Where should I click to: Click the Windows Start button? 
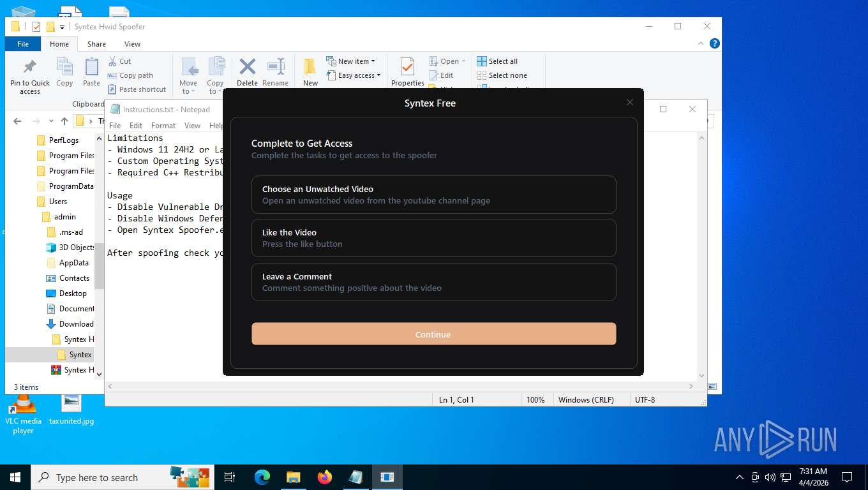15,477
